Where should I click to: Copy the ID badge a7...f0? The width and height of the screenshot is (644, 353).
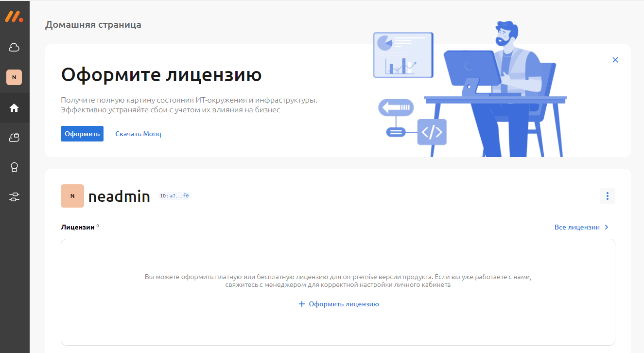point(174,196)
